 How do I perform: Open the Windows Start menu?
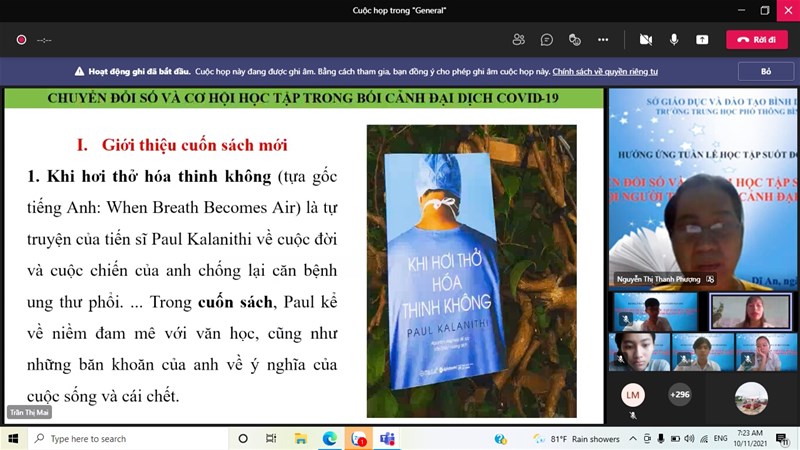[13, 438]
